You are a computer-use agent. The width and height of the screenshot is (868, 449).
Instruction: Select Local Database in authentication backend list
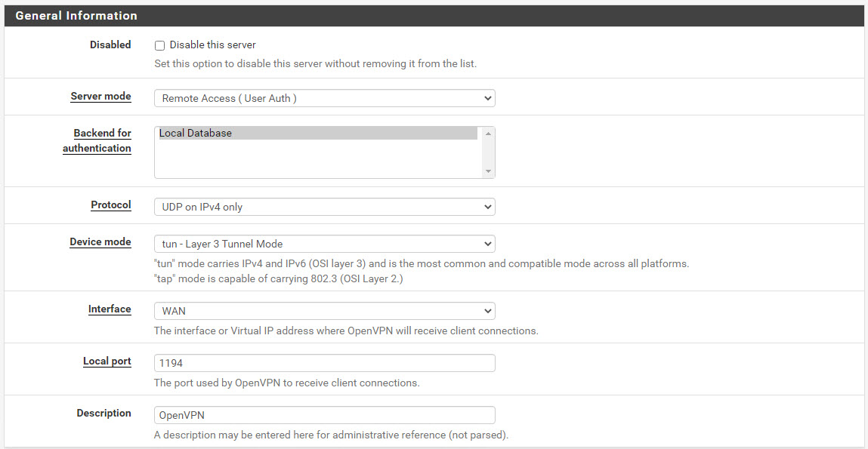click(x=318, y=133)
